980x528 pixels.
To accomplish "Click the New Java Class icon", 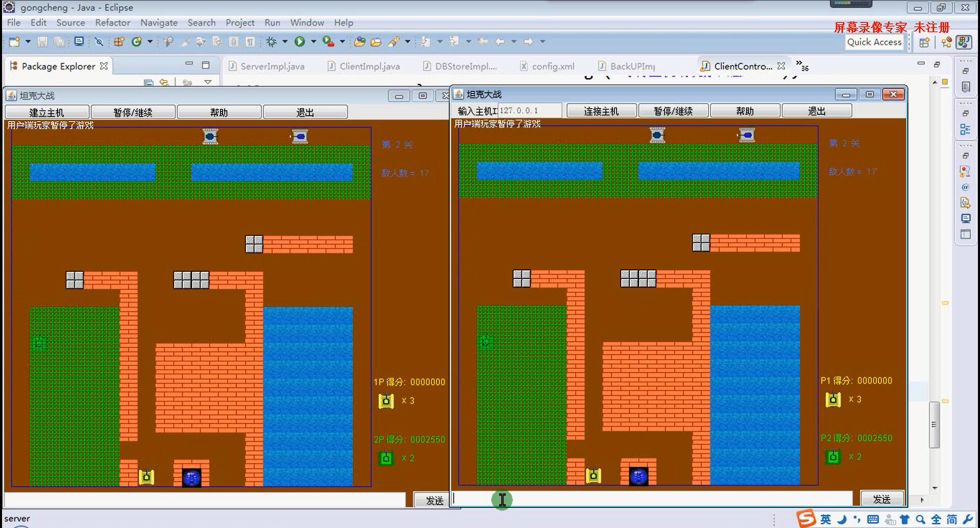I will (136, 42).
